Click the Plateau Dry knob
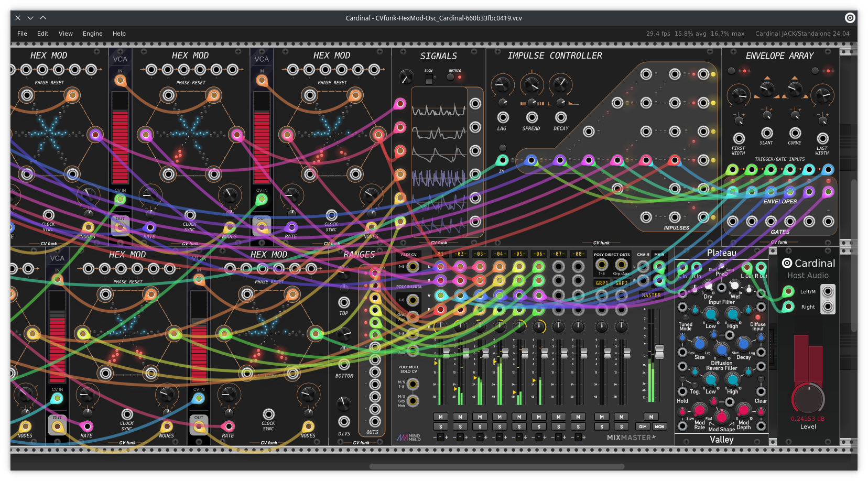868x481 pixels. 709,286
